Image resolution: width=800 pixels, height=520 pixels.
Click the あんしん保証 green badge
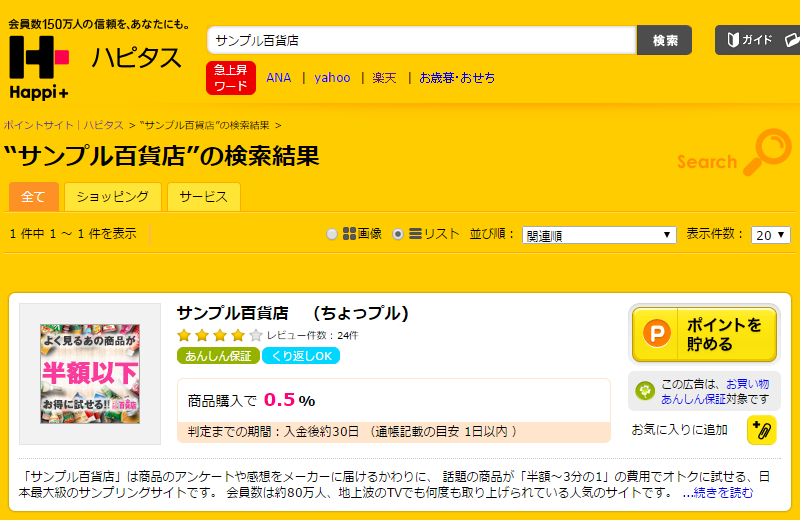(x=218, y=356)
